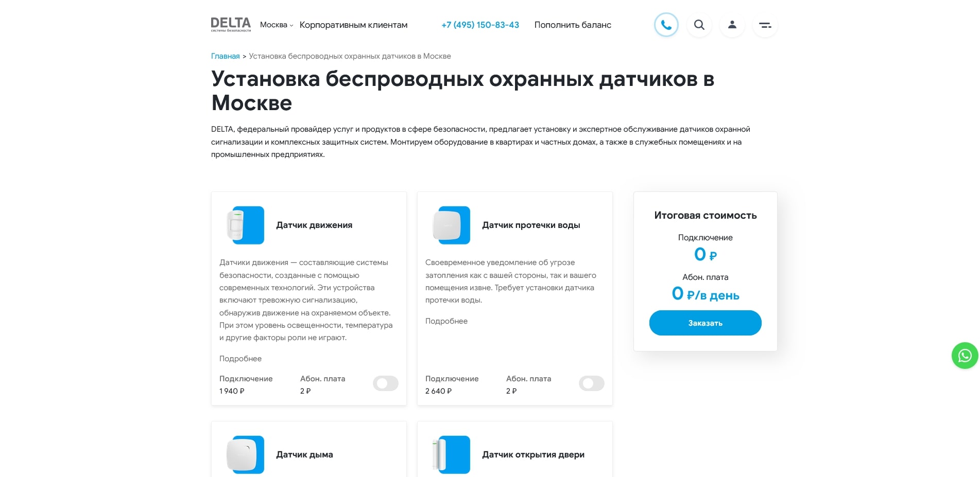980x477 pixels.
Task: Open the Подробнее details for Датчик движения
Action: (x=240, y=358)
